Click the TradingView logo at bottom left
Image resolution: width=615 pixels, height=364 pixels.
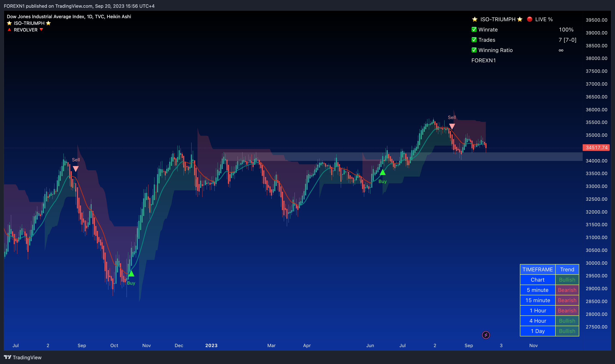[22, 357]
